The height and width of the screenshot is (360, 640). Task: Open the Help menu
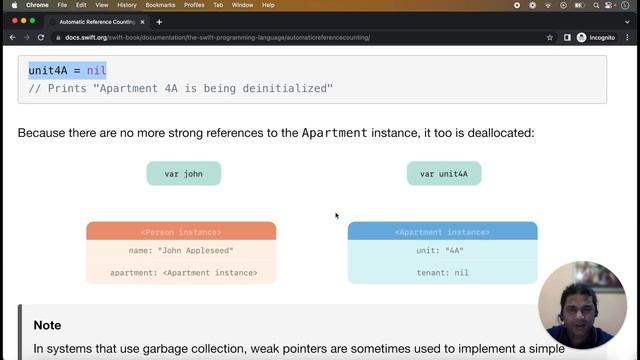click(268, 5)
